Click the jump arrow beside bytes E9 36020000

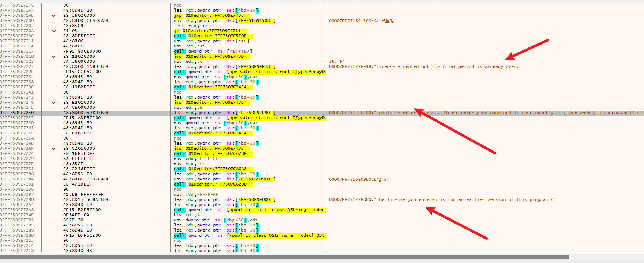[54, 16]
